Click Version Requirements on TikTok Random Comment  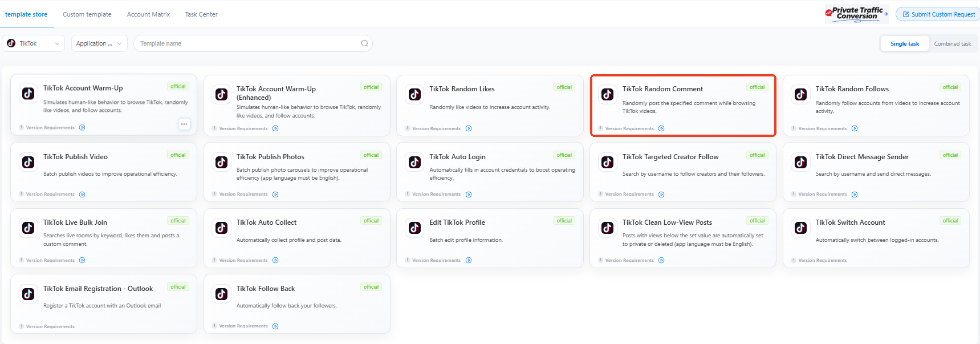[629, 128]
